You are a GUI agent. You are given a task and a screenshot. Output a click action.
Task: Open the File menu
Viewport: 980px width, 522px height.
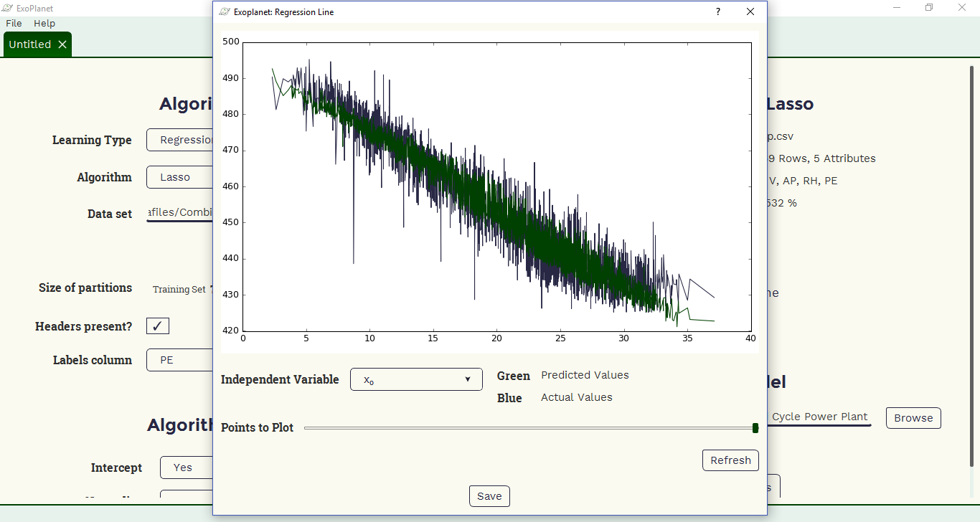point(14,24)
